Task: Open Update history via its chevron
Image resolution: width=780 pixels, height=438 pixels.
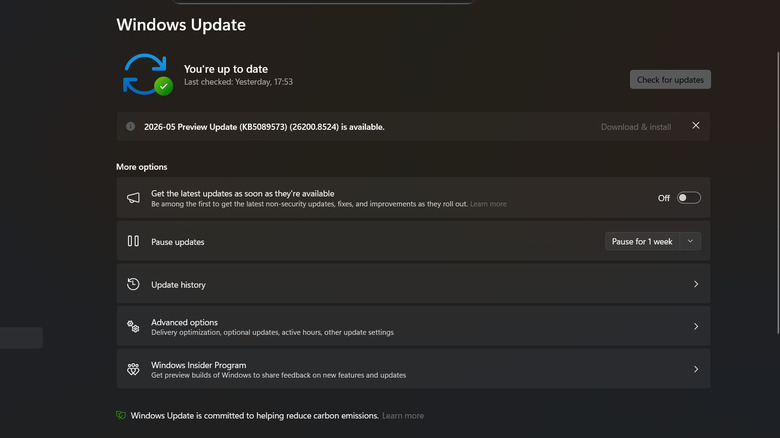Action: coord(696,284)
